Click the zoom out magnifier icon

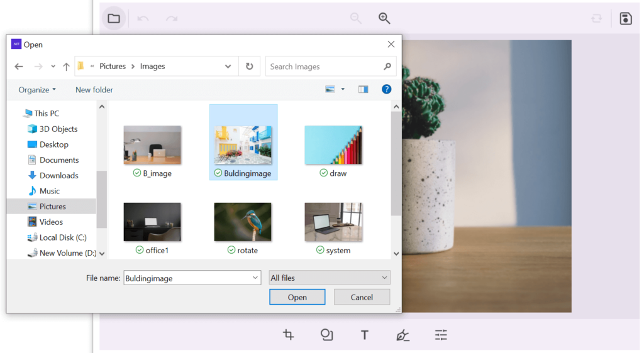pos(356,18)
